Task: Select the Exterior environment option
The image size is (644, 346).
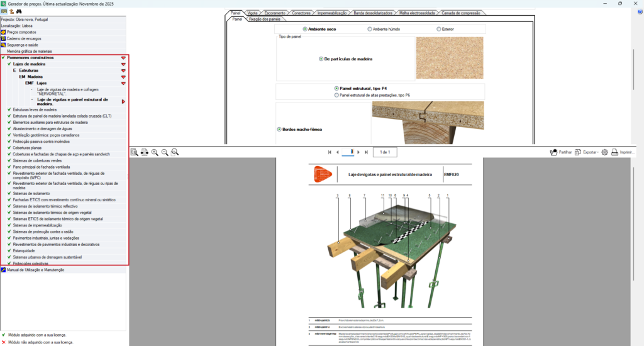Action: point(438,29)
